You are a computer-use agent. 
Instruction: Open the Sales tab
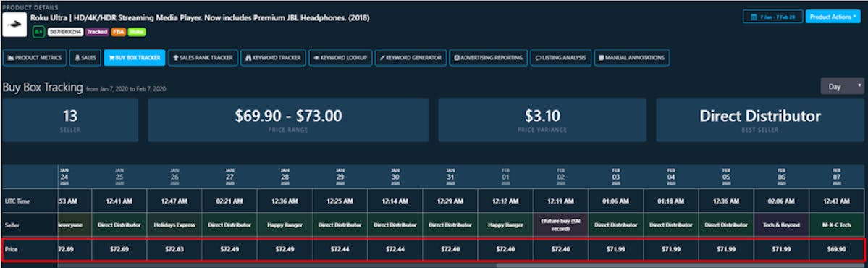[x=85, y=58]
